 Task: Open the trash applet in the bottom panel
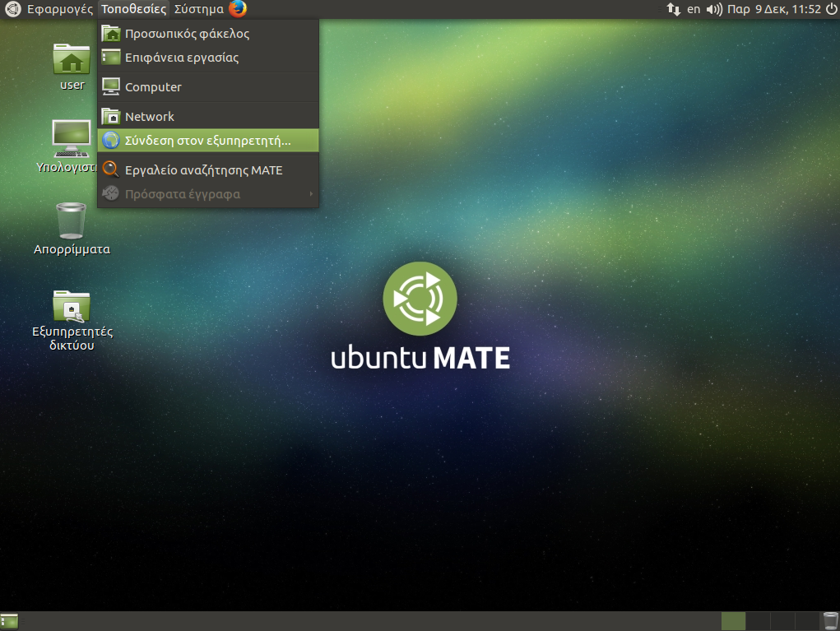(830, 621)
